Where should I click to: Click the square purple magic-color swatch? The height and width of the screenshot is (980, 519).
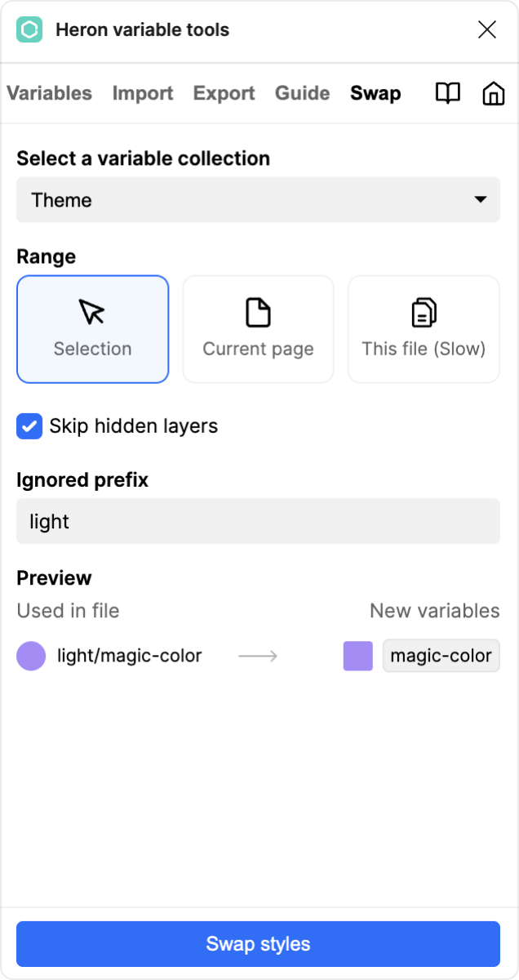358,656
